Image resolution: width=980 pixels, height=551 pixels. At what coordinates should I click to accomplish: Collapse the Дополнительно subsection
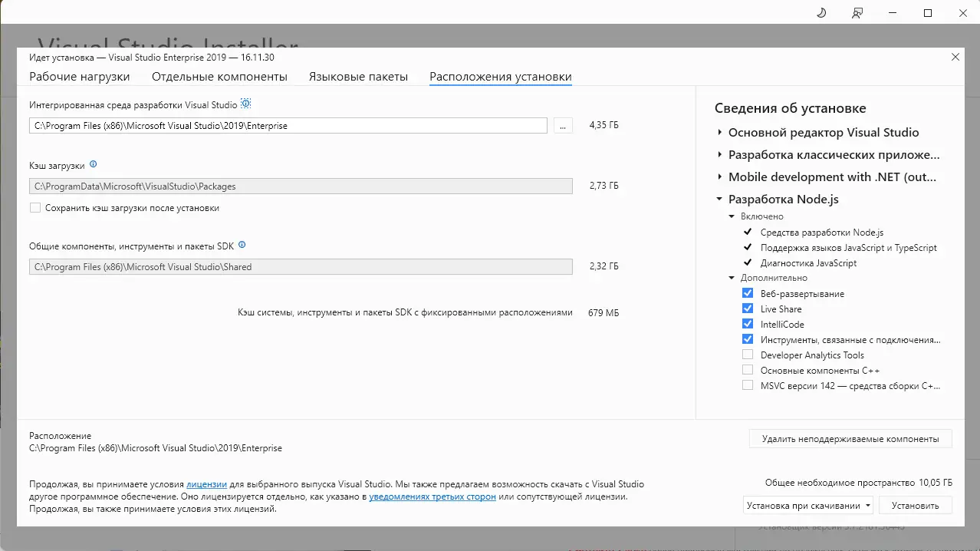(732, 278)
